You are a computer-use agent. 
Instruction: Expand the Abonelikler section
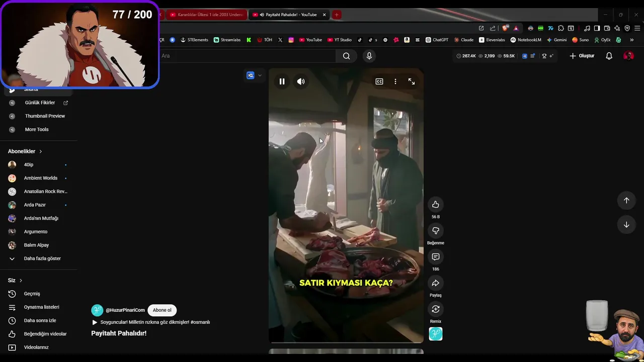pyautogui.click(x=25, y=151)
